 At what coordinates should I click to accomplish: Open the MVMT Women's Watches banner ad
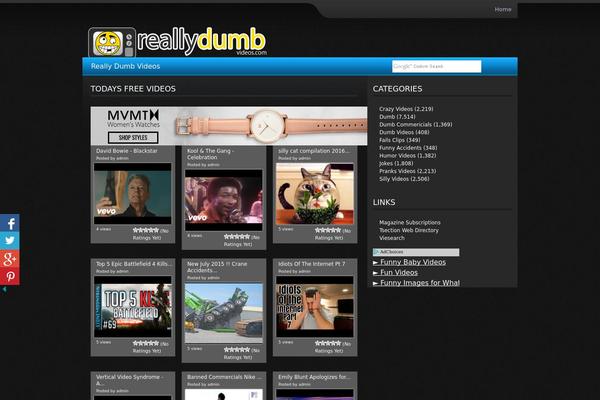pos(229,126)
